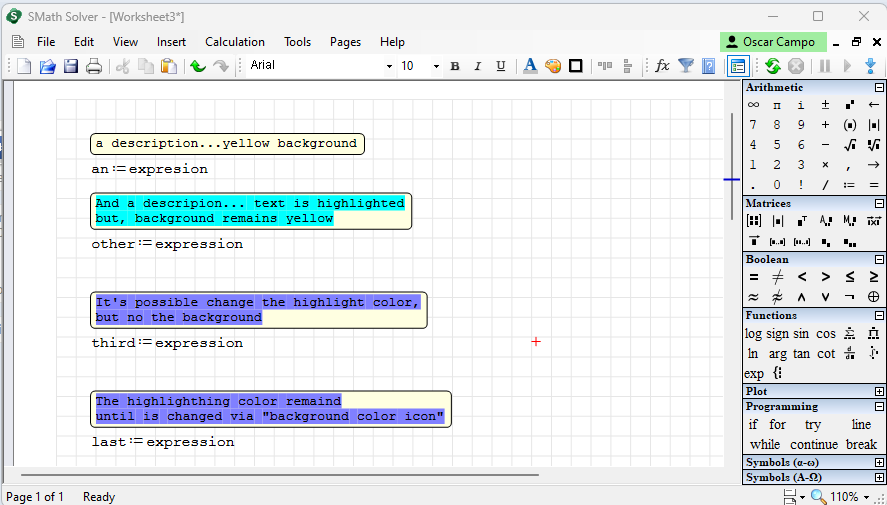The image size is (887, 505).
Task: Click the Save worksheet icon
Action: coord(71,66)
